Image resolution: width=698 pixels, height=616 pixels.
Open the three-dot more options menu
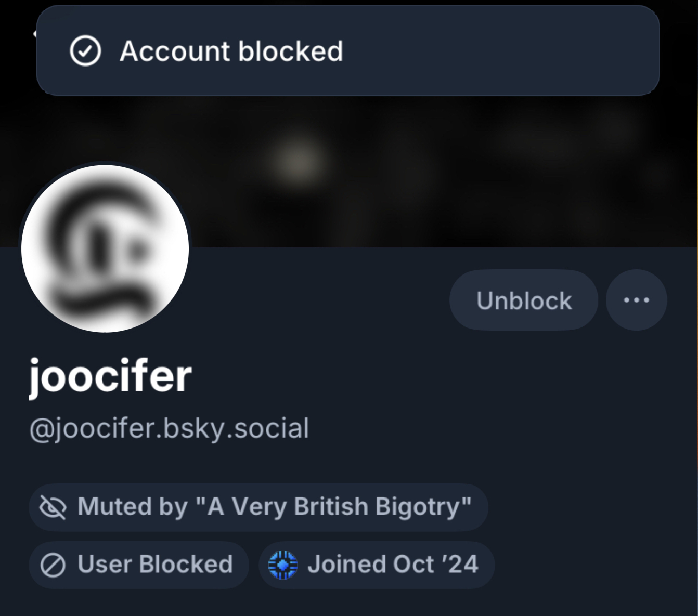click(636, 300)
